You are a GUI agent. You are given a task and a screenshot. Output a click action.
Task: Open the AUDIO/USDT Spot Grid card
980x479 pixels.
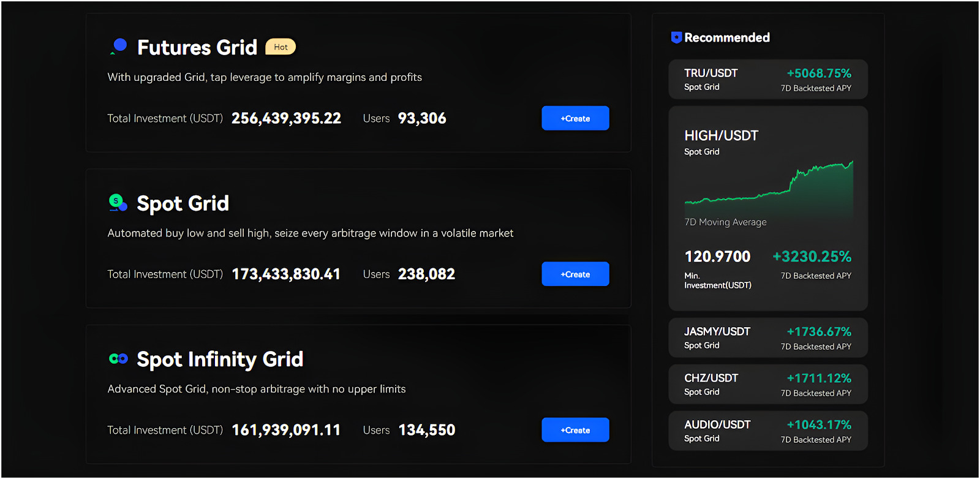767,431
